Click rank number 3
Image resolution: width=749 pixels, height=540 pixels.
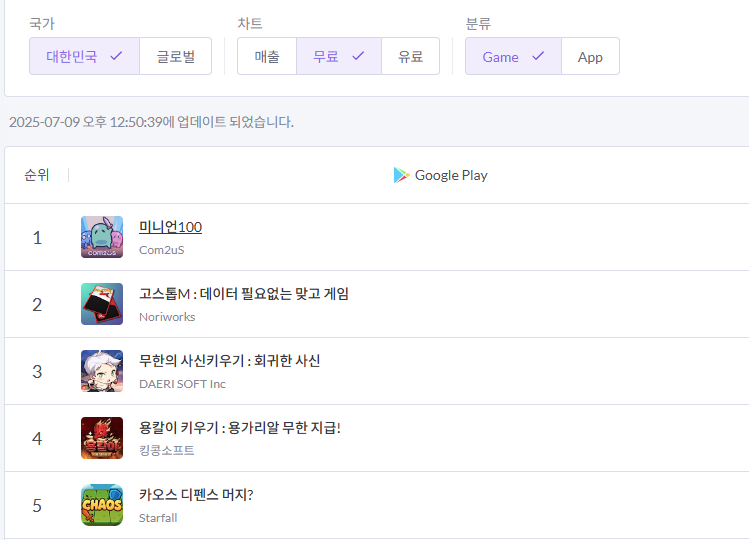pos(37,371)
